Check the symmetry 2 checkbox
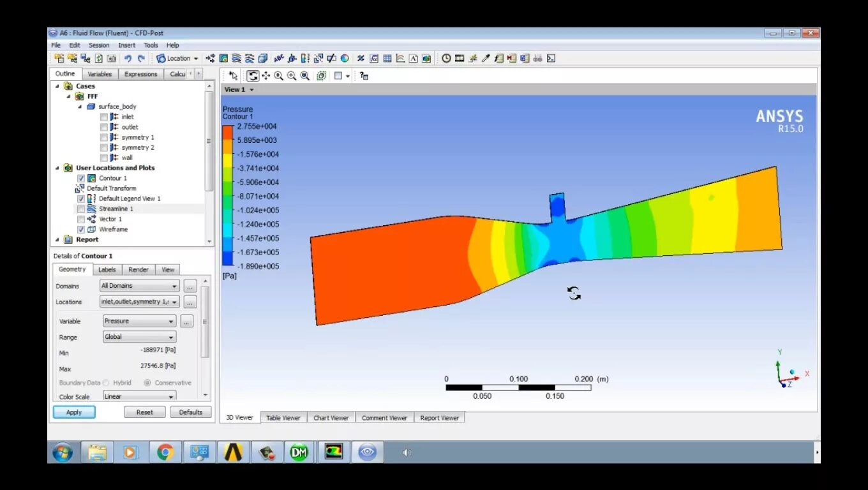 104,147
